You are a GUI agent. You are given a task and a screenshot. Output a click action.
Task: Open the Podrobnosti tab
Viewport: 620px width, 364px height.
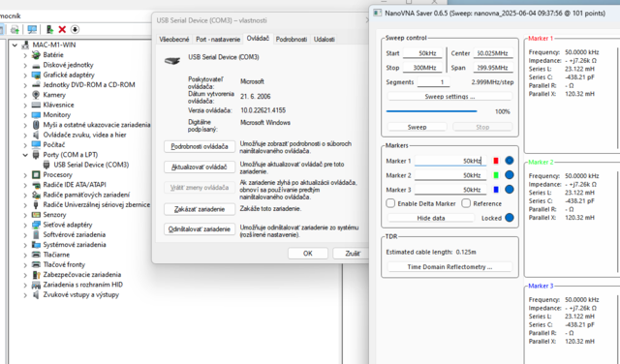pos(292,39)
